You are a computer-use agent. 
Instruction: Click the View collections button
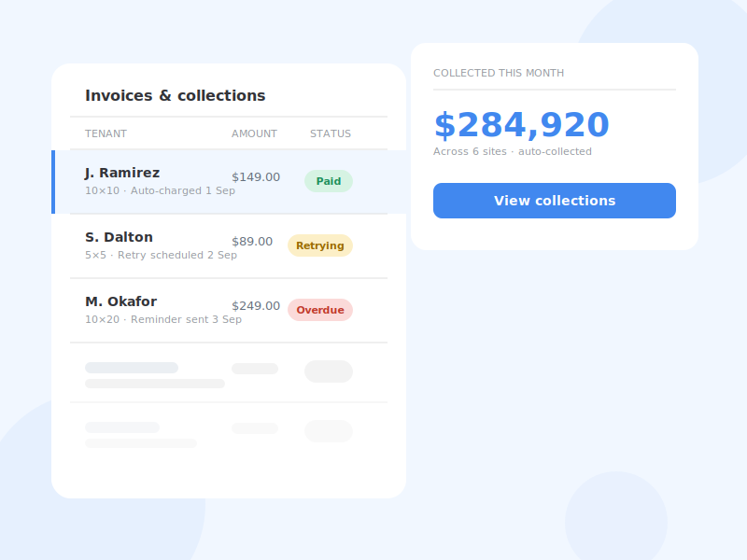(x=554, y=201)
